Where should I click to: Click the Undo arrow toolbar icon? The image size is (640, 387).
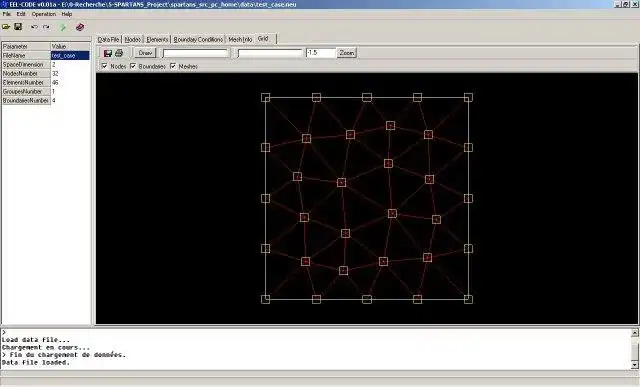(x=34, y=27)
